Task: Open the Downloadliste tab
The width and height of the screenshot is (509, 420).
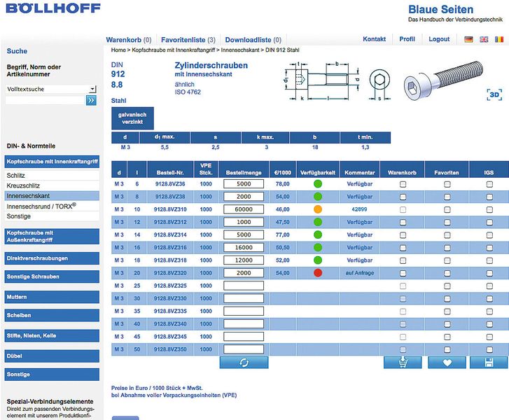Action: [253, 40]
